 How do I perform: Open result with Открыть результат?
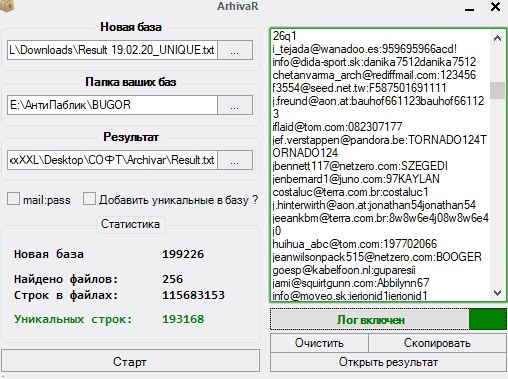[x=388, y=362]
